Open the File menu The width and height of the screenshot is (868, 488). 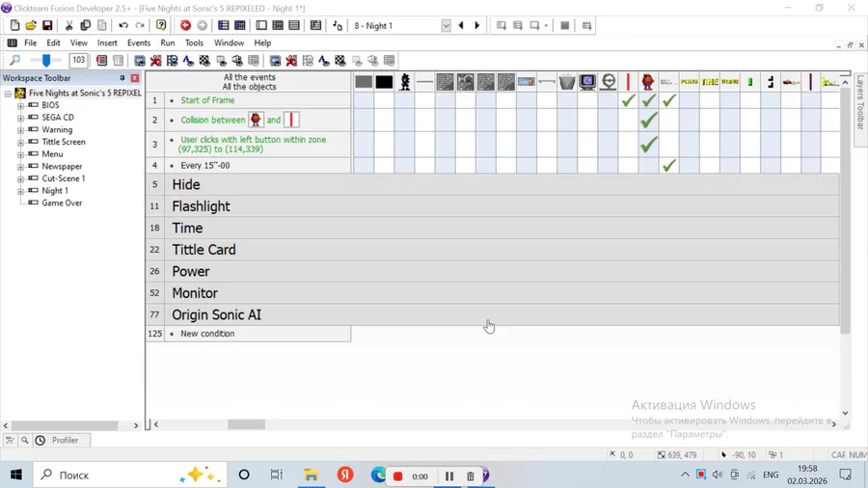coord(31,42)
